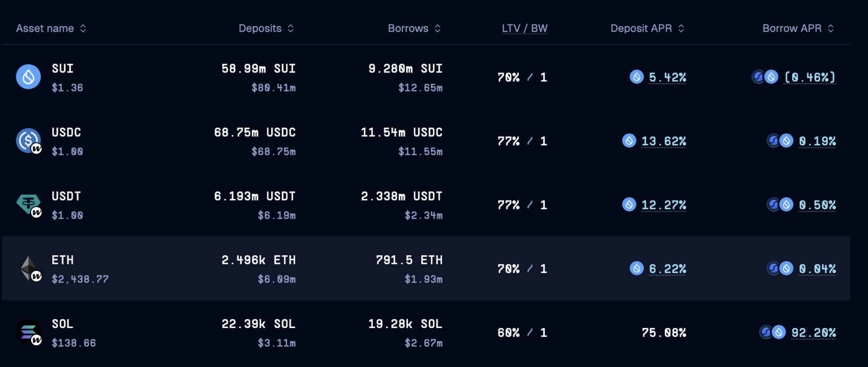Viewport: 868px width, 367px height.
Task: Open the USDC 0.19% borrow APR link
Action: (x=817, y=141)
